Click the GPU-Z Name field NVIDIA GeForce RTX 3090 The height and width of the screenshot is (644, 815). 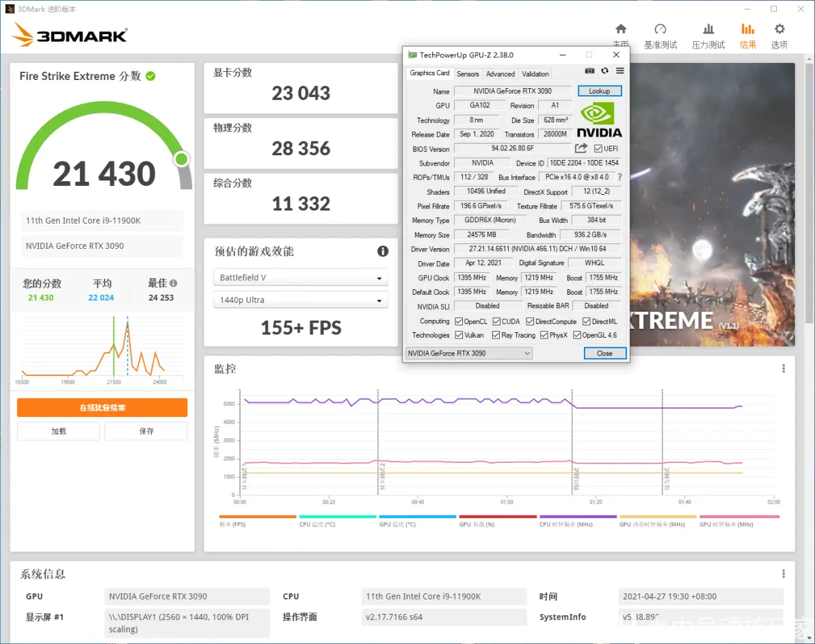pos(513,91)
